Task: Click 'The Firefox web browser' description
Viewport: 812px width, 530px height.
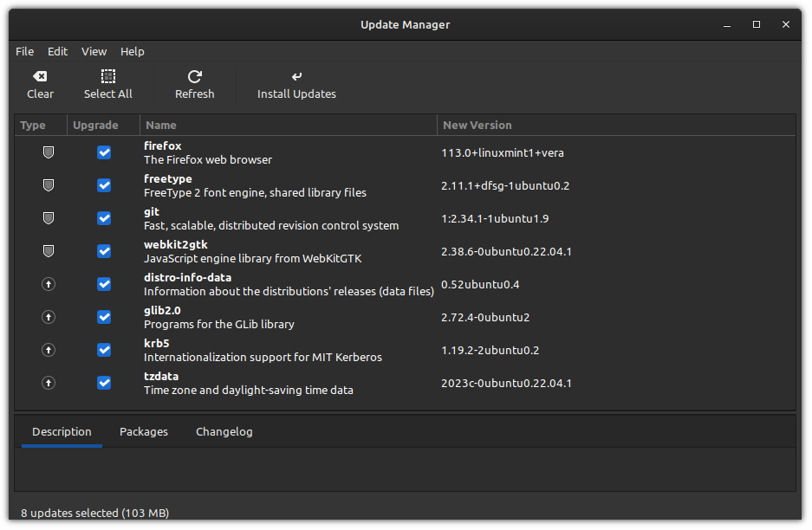Action: point(208,160)
